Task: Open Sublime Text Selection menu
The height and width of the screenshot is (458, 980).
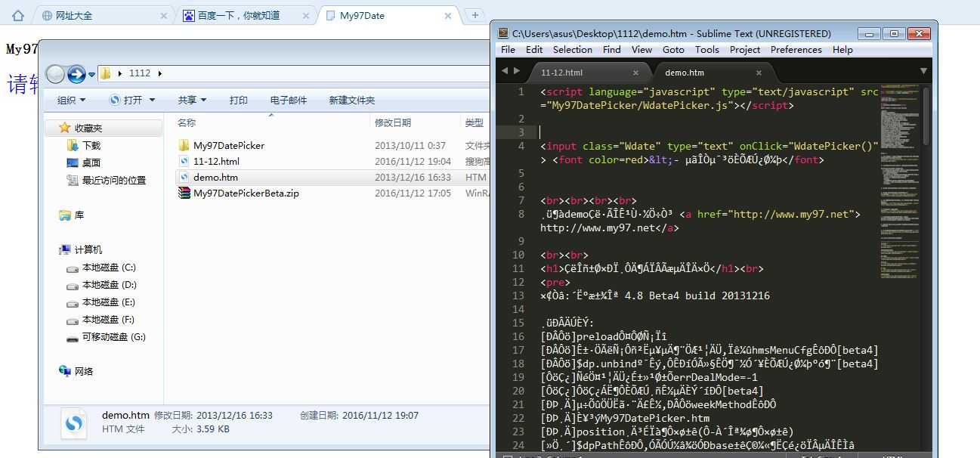Action: pyautogui.click(x=573, y=49)
